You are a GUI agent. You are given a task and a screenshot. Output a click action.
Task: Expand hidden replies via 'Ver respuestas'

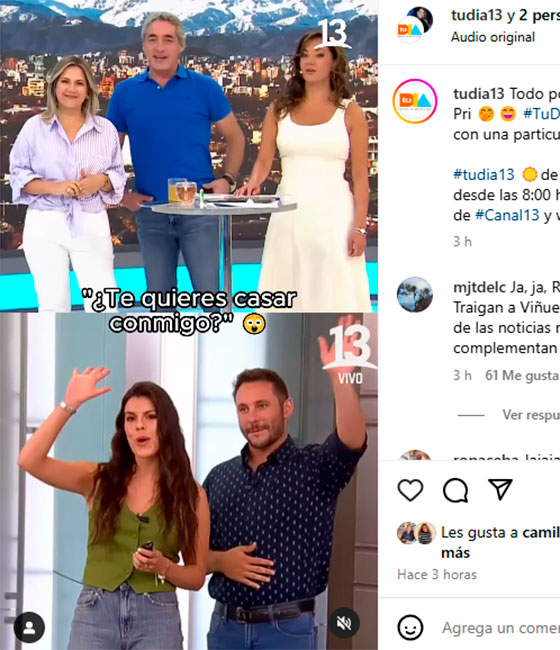[531, 415]
